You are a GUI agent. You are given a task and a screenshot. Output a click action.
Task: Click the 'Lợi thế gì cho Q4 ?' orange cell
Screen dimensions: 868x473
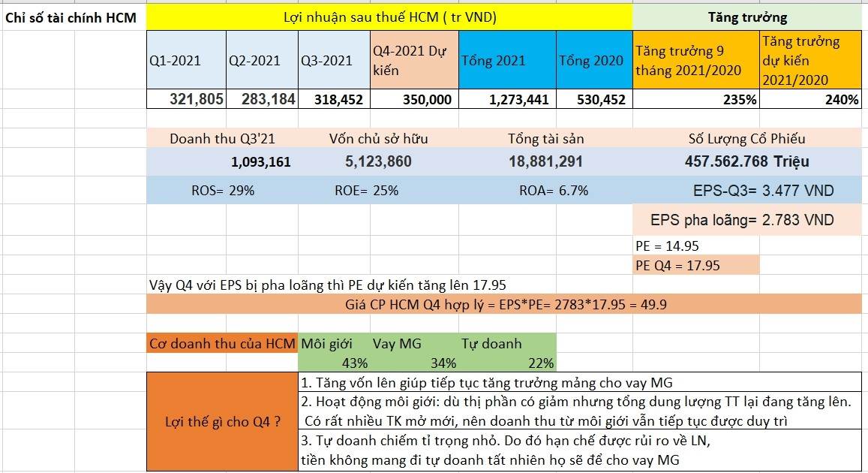[x=223, y=421]
